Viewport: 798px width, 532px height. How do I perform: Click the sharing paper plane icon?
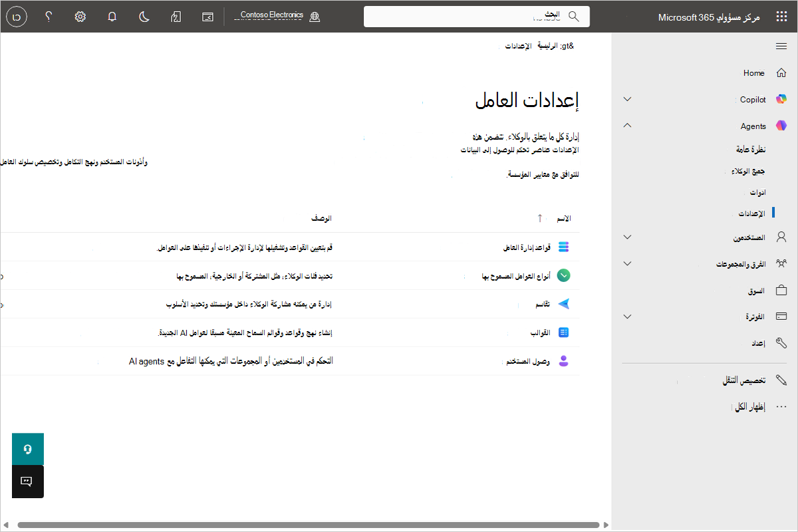(564, 304)
